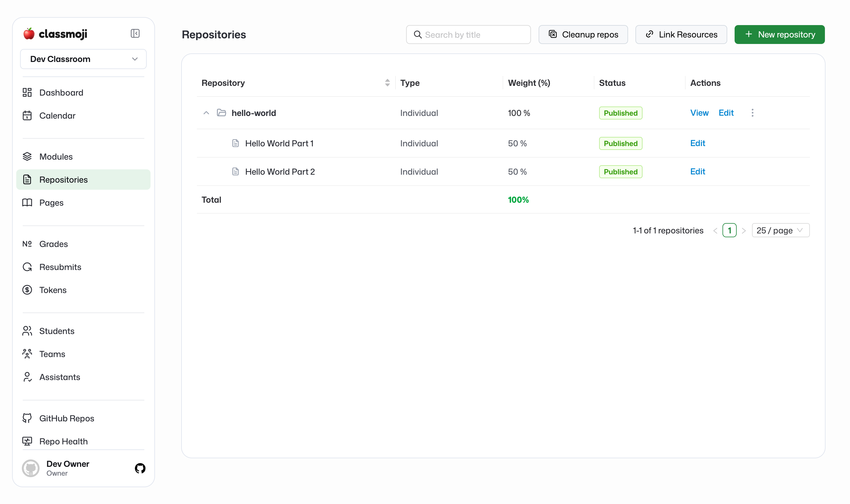Click the classmoji apple logo
Viewport: 850px width, 504px height.
click(29, 34)
